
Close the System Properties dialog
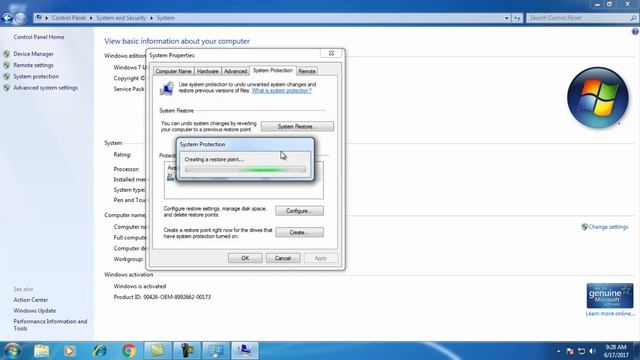click(x=331, y=53)
